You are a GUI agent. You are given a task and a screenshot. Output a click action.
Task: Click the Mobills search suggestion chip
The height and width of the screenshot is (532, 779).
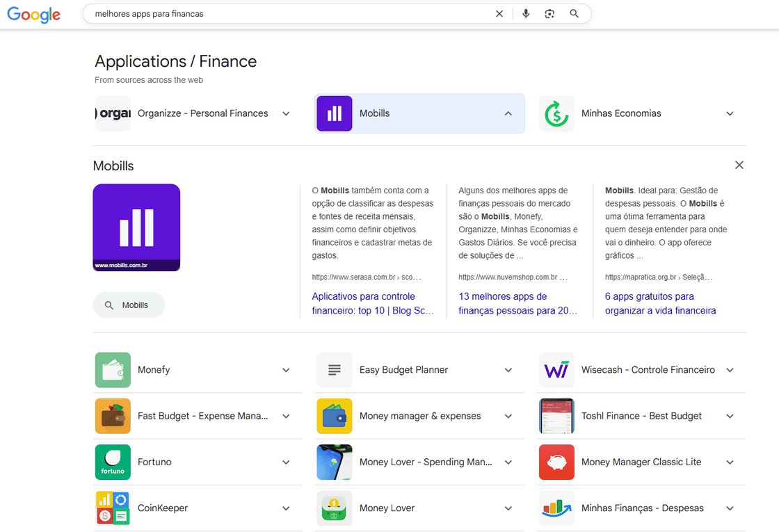[x=129, y=305]
